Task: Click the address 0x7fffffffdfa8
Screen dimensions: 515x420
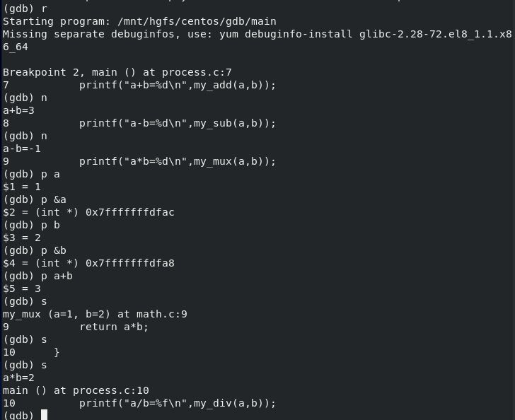Action: pos(130,263)
